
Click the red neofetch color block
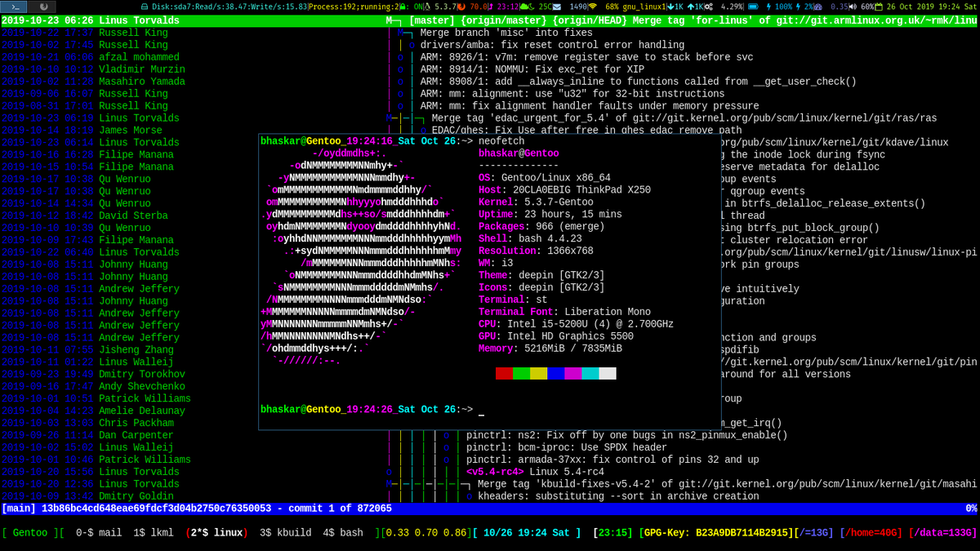[504, 373]
